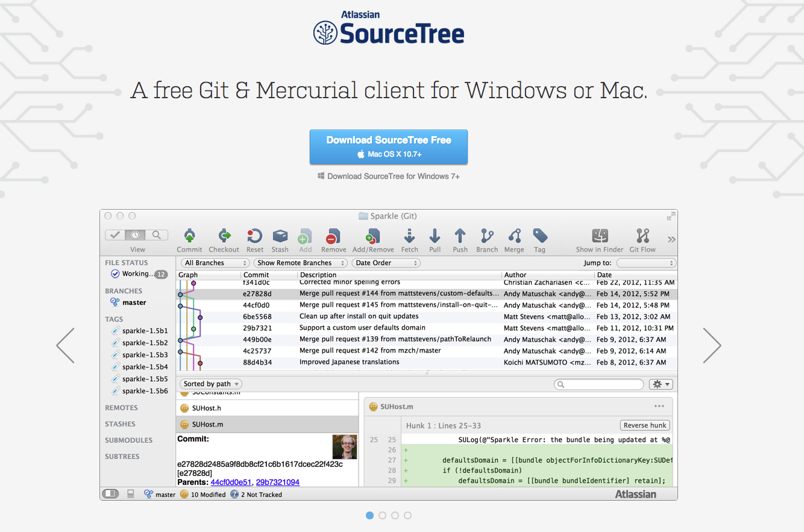Select the third carousel dot
This screenshot has height=532, width=804.
pyautogui.click(x=395, y=515)
